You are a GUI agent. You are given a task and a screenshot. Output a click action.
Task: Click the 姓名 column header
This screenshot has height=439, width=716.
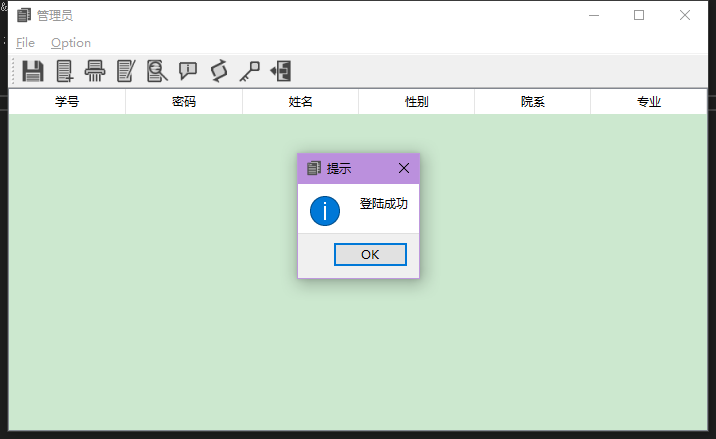(300, 101)
